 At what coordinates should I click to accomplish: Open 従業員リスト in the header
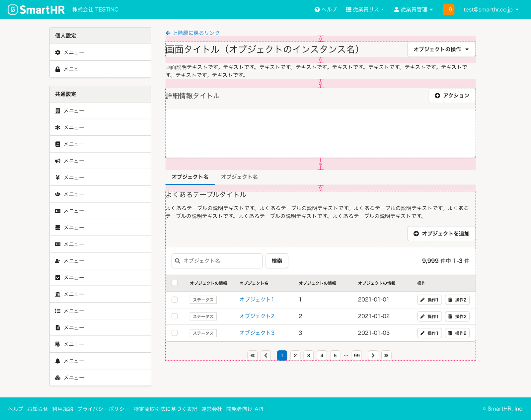point(365,10)
